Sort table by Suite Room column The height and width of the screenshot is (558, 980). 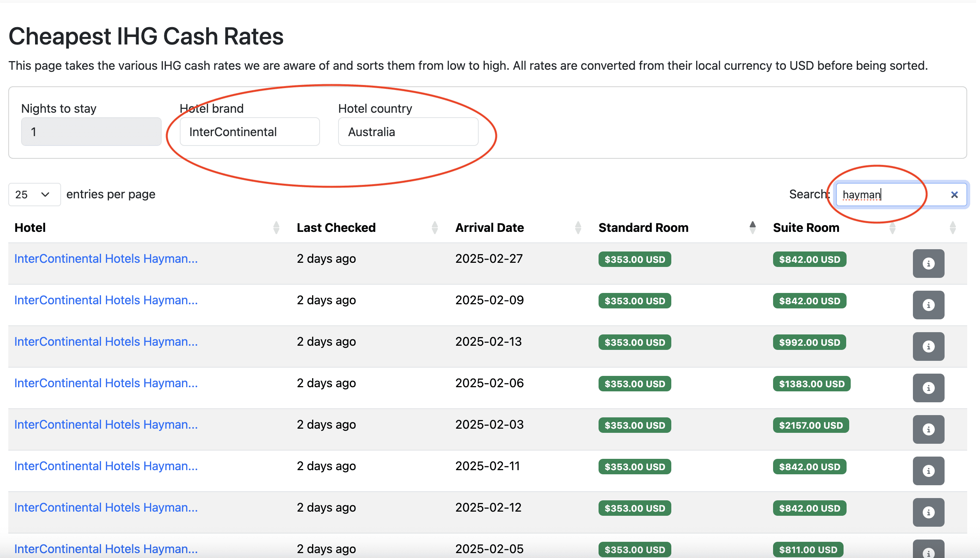[892, 228]
